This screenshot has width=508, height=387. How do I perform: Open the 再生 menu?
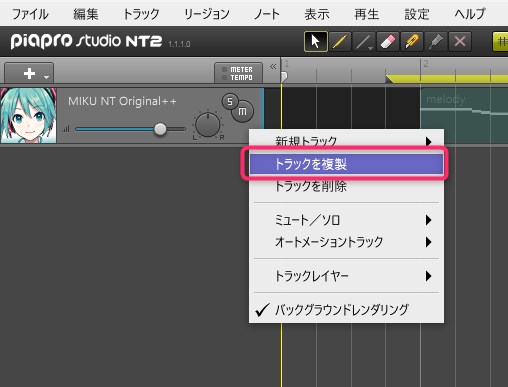[367, 14]
